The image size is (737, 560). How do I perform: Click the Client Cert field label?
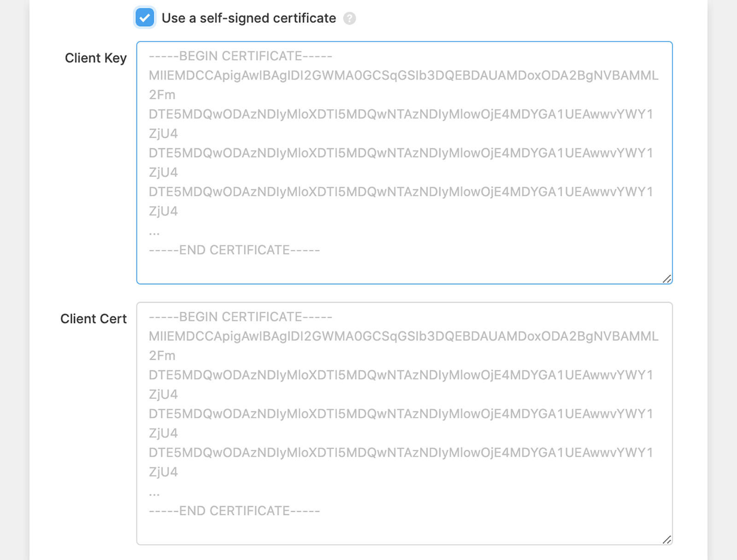pos(93,319)
